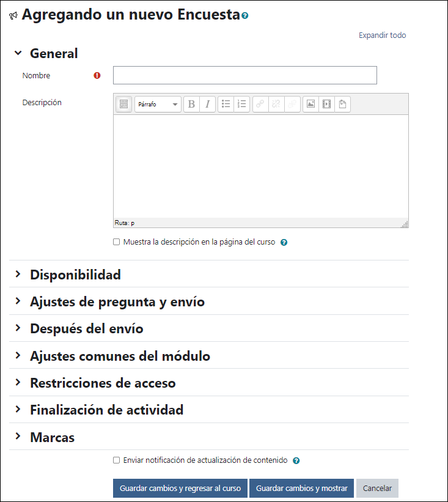Expand Ajustes de pregunta y envío section
This screenshot has height=502, width=448.
[18, 301]
